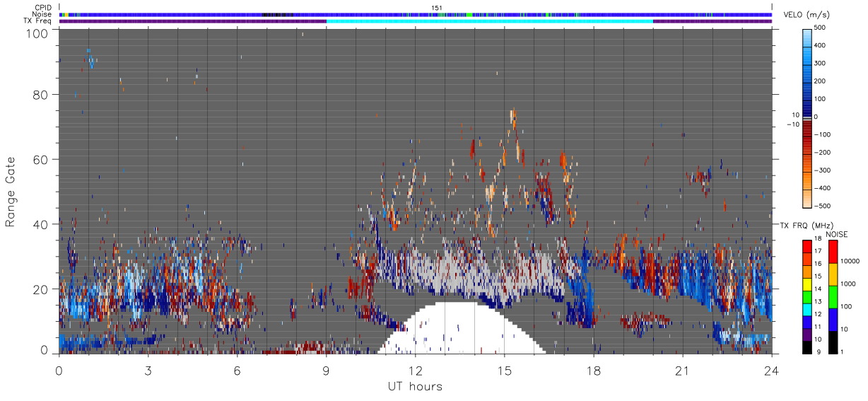Click y-axis tick label 100
This screenshot has height=401, width=868.
point(37,33)
